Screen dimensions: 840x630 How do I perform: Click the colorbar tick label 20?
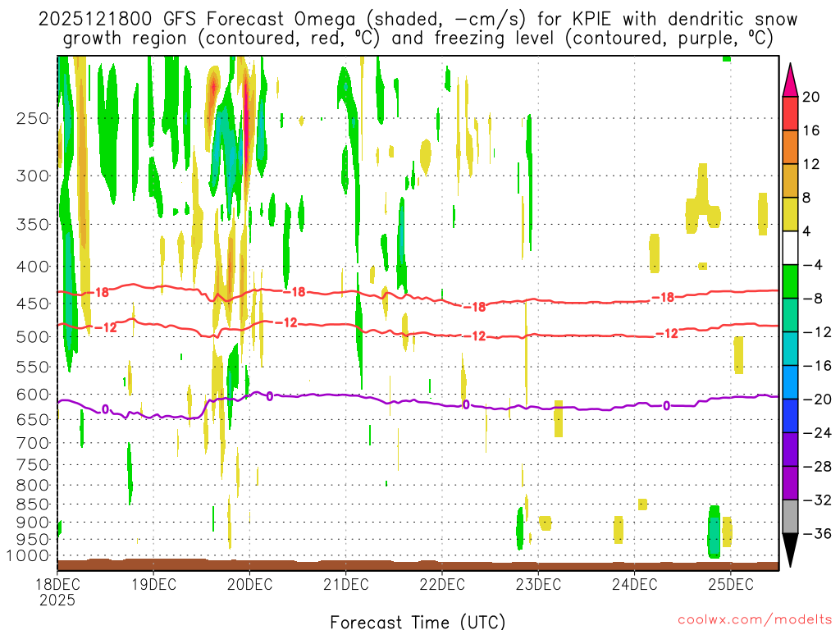coord(811,97)
